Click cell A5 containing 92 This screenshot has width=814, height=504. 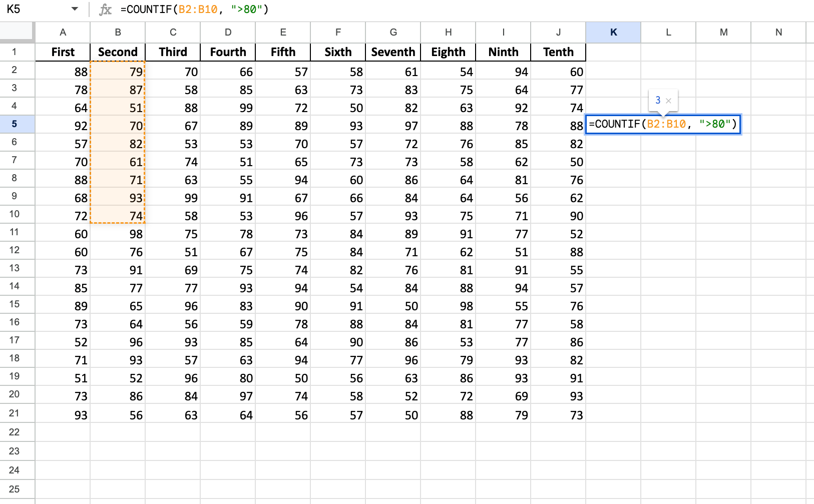63,125
